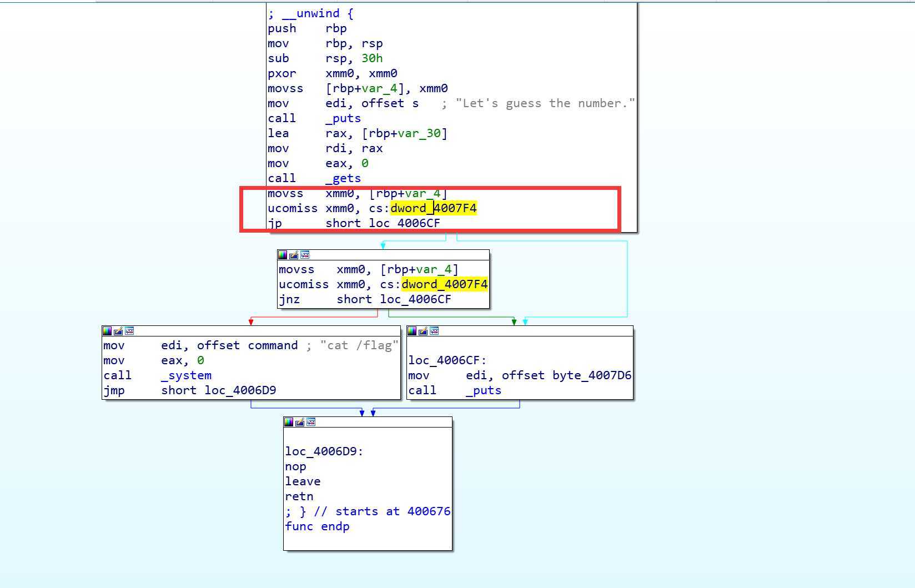This screenshot has height=588, width=915.
Task: Open the color picker icon on the loc_4006CF block
Action: [412, 331]
